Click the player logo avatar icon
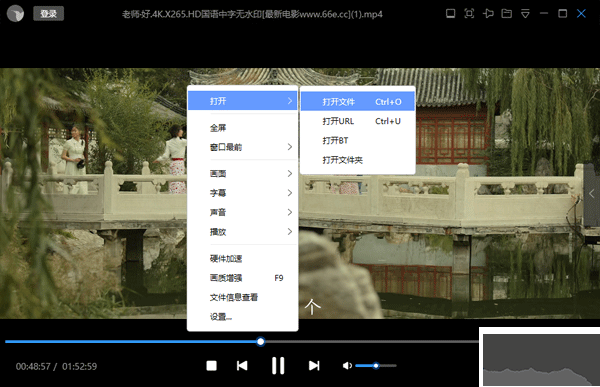Screen dimensions: 600x387 [15, 14]
